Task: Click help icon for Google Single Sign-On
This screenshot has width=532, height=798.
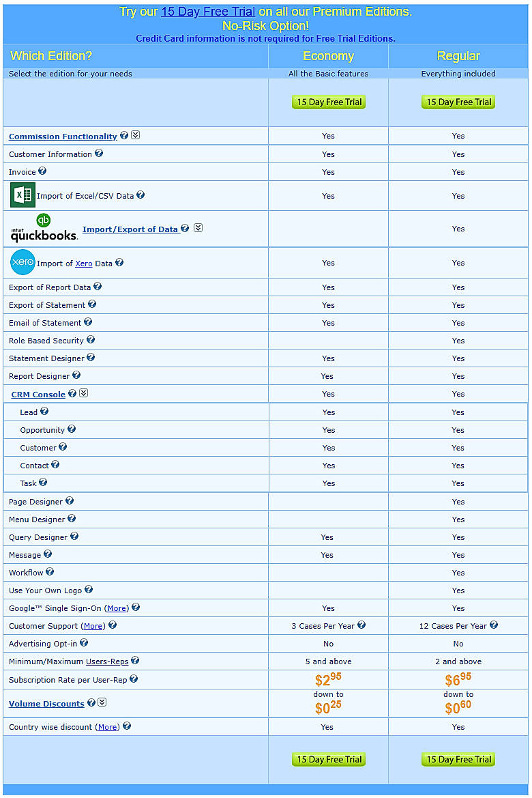Action: (x=135, y=607)
